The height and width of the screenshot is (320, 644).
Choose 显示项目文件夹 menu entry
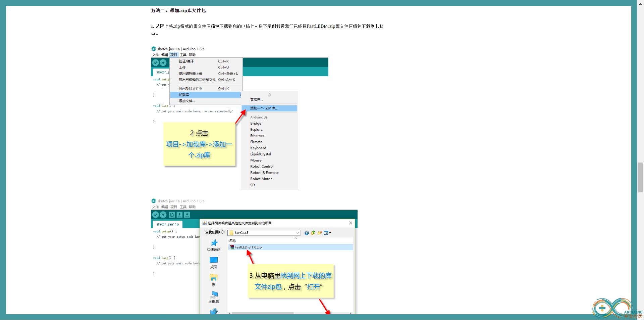(x=206, y=89)
